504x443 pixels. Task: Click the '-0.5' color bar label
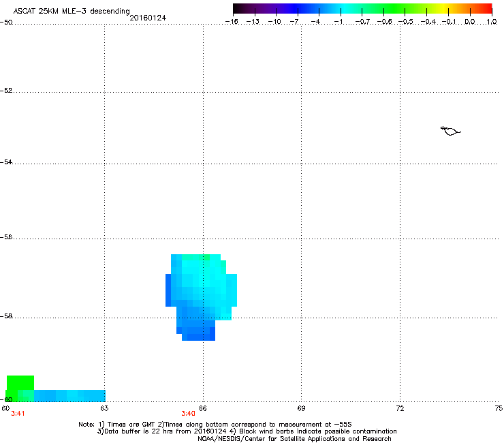pyautogui.click(x=406, y=22)
